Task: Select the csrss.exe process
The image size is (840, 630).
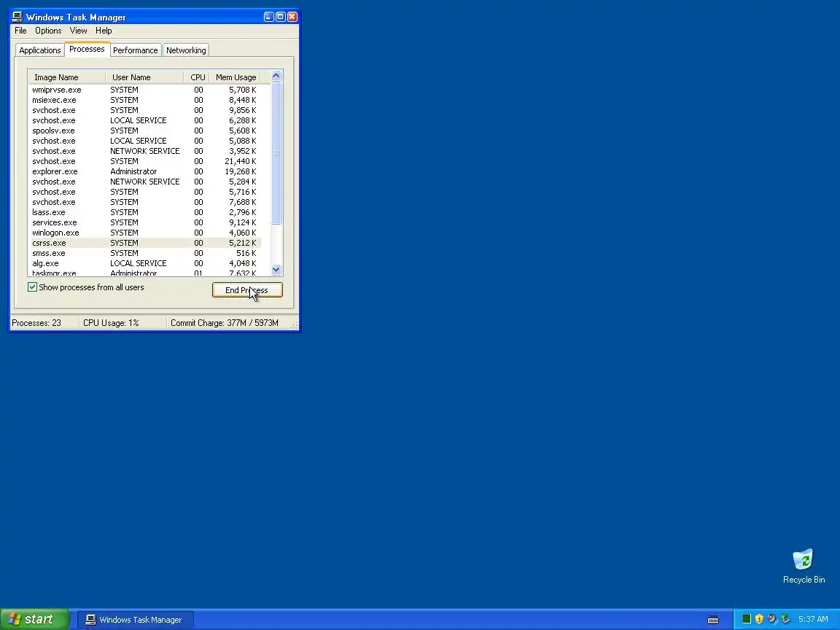Action: (144, 243)
